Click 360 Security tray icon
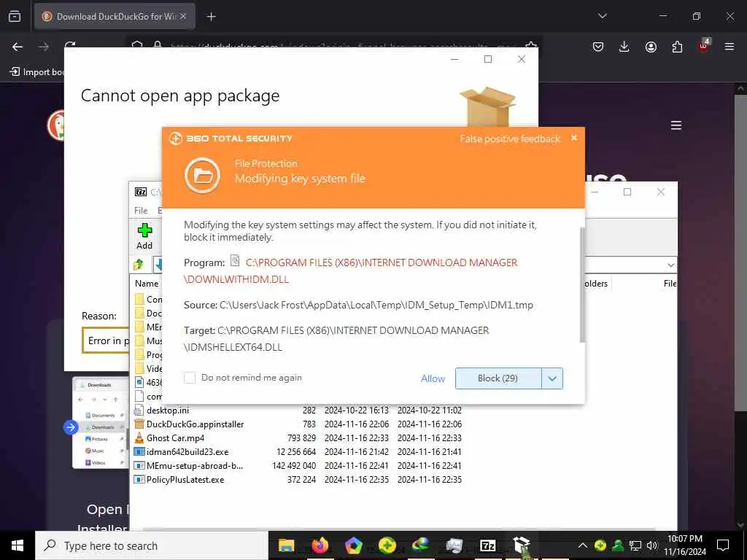The image size is (747, 560). click(x=600, y=545)
